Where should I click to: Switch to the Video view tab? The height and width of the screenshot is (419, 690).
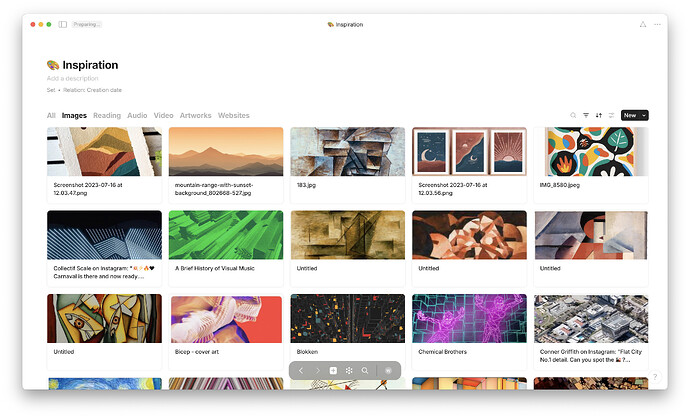(163, 115)
